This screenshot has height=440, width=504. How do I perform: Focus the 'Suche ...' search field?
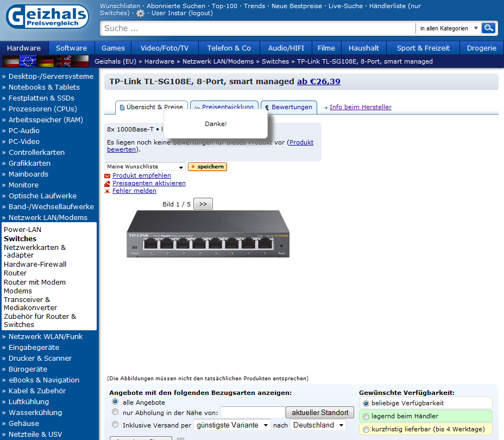pos(257,28)
